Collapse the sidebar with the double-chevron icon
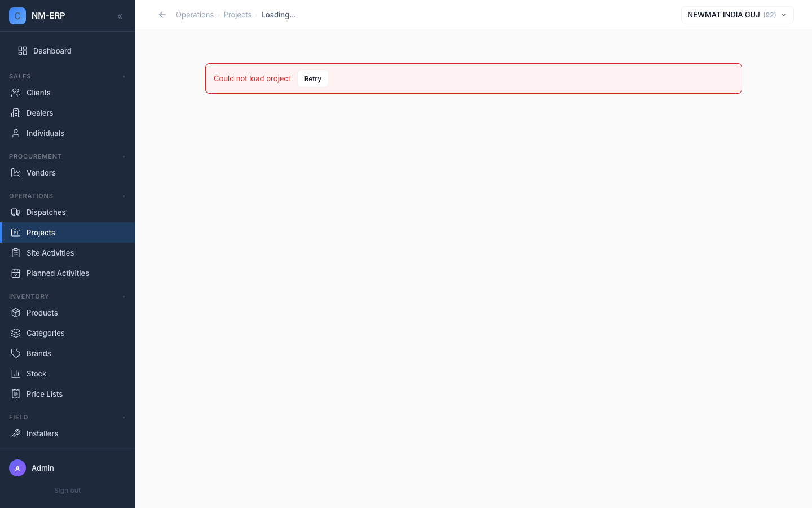The width and height of the screenshot is (812, 508). (120, 16)
